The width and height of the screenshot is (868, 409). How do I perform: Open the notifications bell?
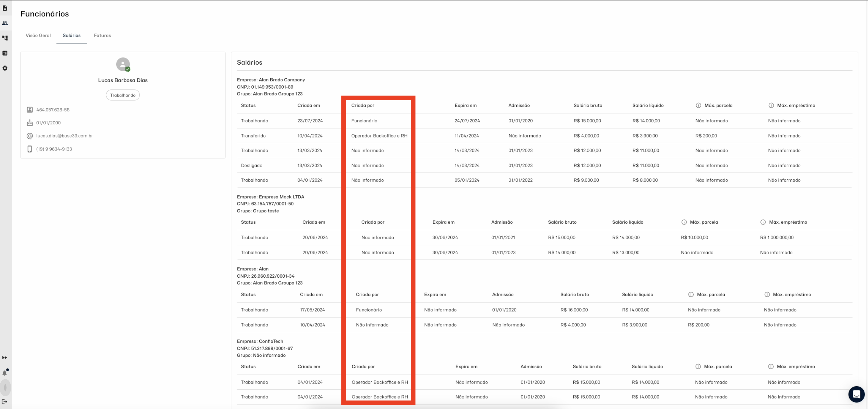coord(5,373)
